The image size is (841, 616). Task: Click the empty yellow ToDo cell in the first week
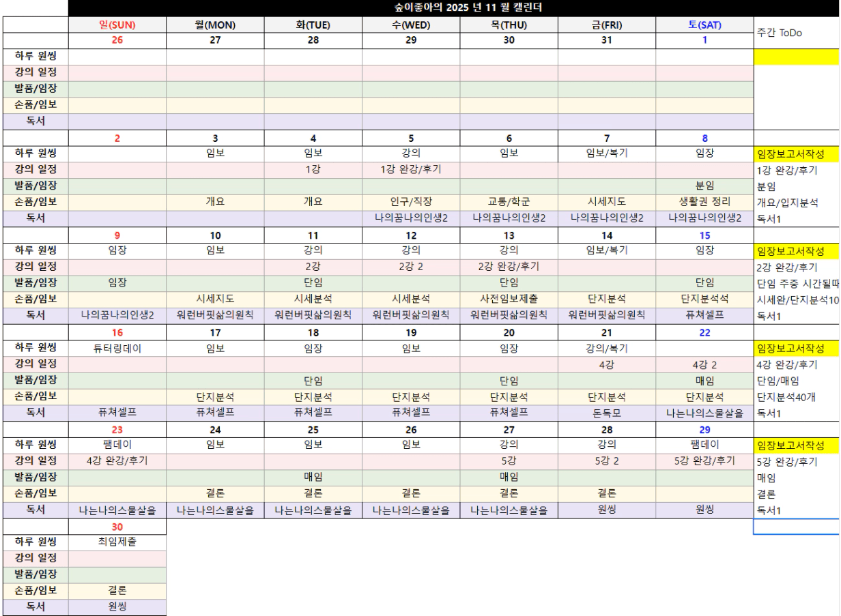tap(796, 57)
